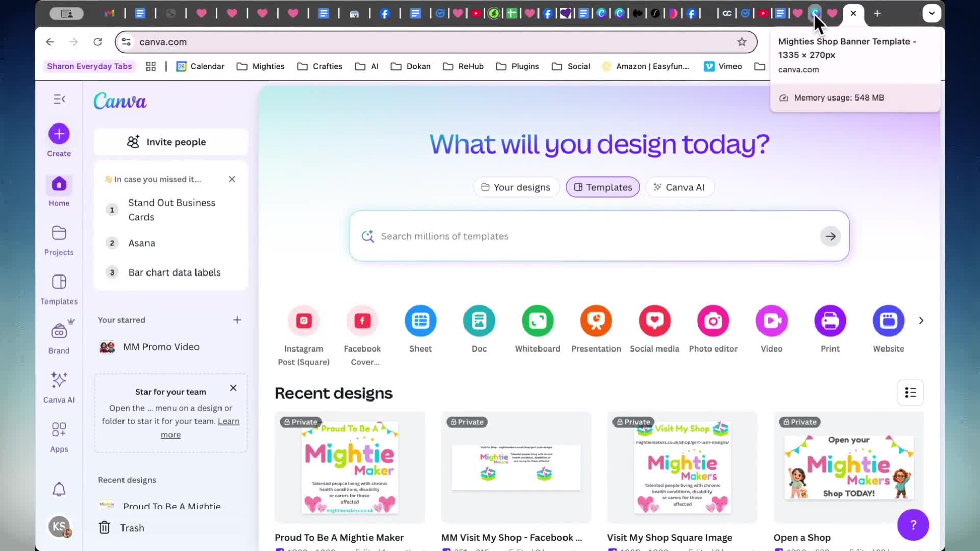Open the browser tab search dropdown
Image resolution: width=980 pixels, height=551 pixels.
[932, 14]
